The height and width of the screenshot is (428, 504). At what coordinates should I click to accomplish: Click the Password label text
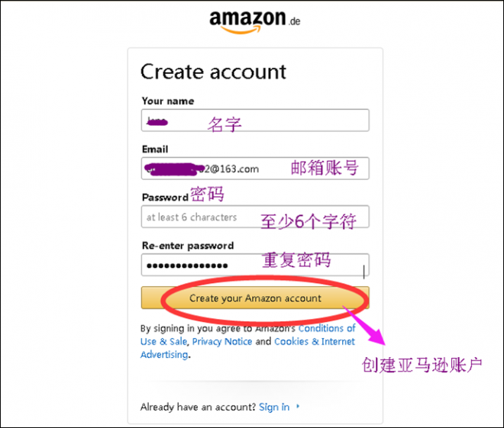tap(165, 198)
